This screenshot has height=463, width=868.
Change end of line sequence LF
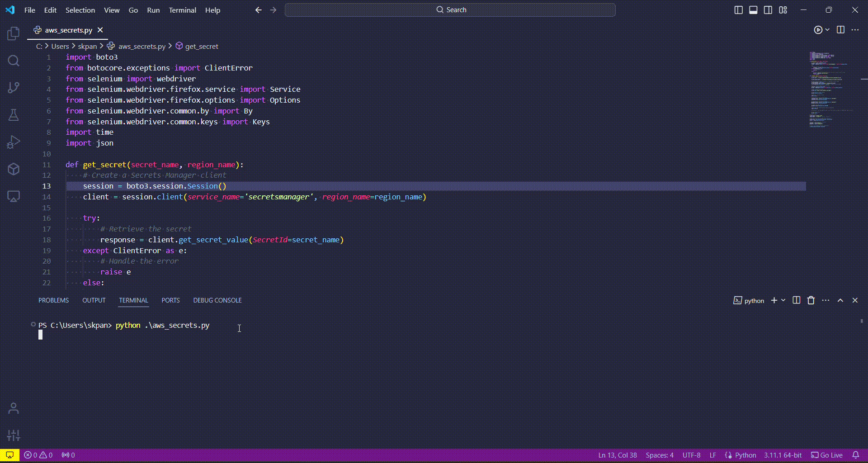713,455
